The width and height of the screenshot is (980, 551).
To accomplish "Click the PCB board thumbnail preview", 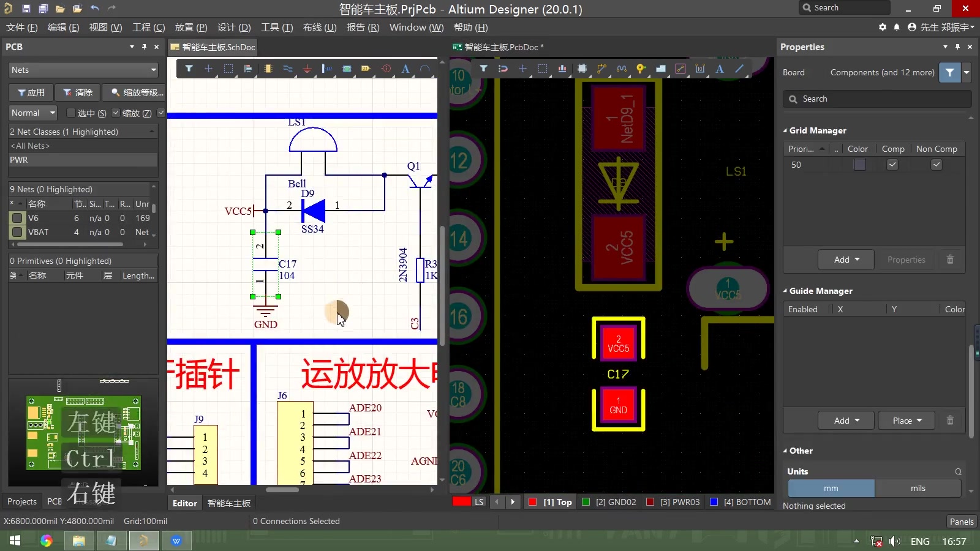I will [83, 433].
